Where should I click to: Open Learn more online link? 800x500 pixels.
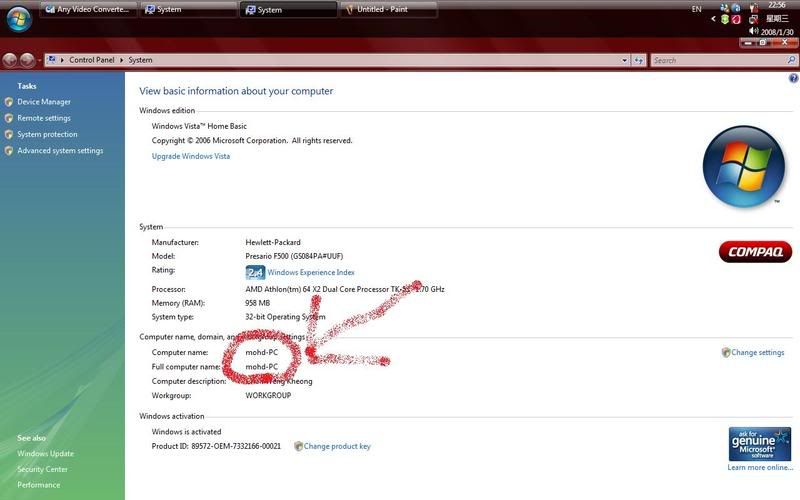click(760, 467)
